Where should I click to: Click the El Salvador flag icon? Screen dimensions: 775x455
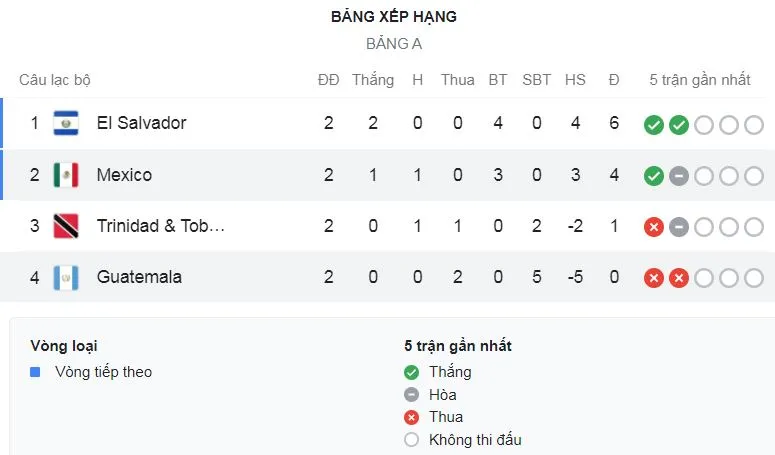coord(66,123)
